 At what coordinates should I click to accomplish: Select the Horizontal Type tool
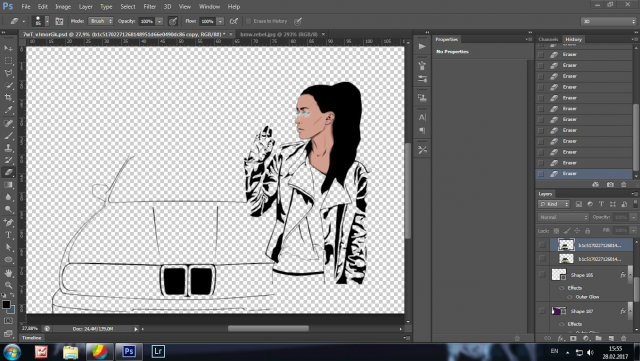tap(9, 235)
